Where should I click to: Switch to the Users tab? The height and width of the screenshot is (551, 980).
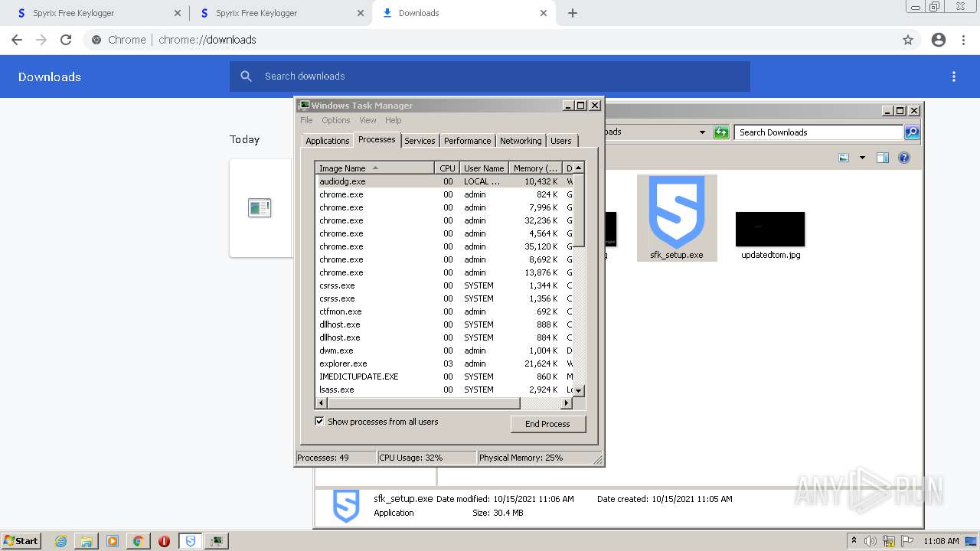pyautogui.click(x=561, y=141)
